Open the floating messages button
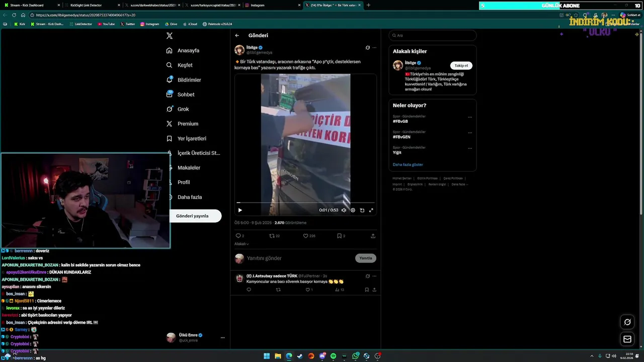The height and width of the screenshot is (362, 644). pyautogui.click(x=627, y=339)
